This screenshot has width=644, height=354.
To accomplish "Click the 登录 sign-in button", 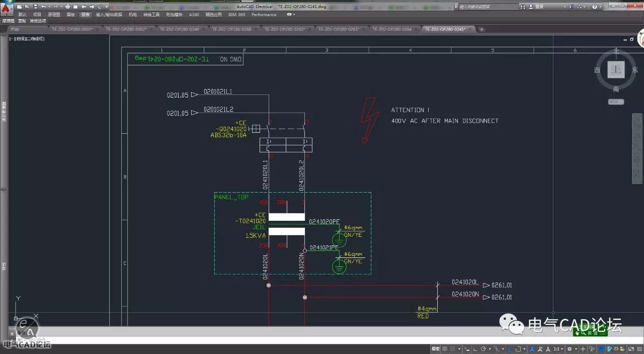I will click(x=539, y=7).
